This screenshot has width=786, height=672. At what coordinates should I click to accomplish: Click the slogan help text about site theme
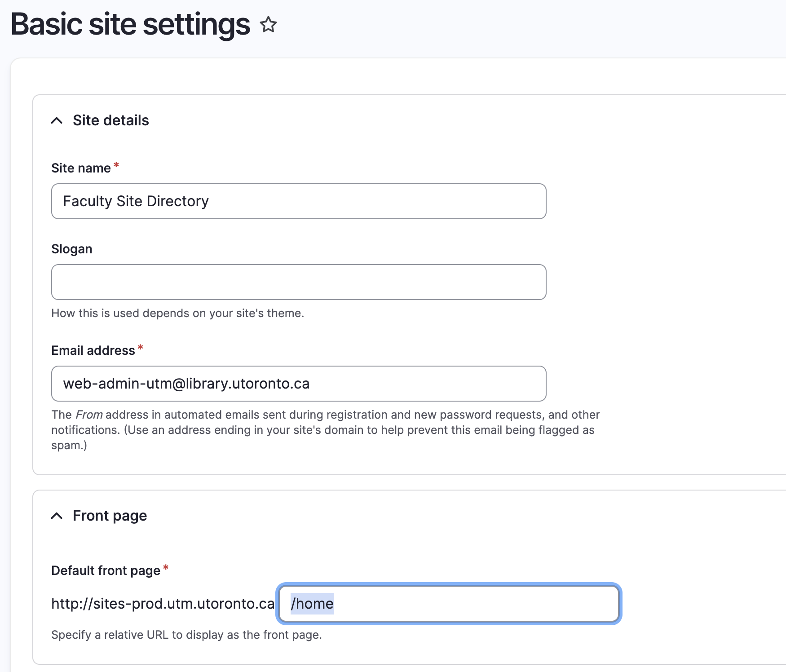pyautogui.click(x=177, y=313)
